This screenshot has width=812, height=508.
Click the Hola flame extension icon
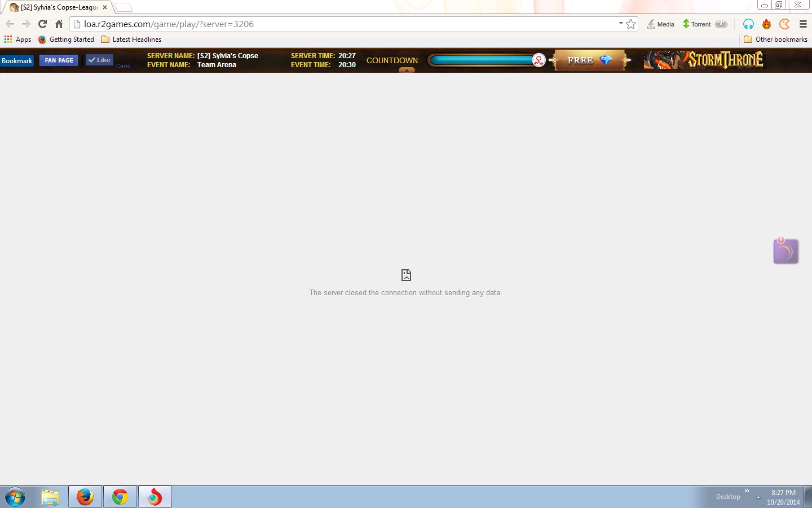pos(766,24)
